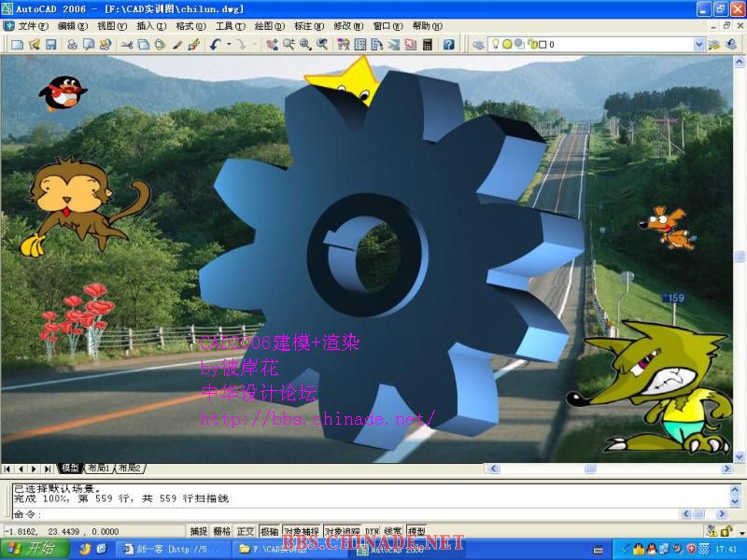Image resolution: width=747 pixels, height=560 pixels.
Task: Click the Paste clipboard icon
Action: [160, 44]
